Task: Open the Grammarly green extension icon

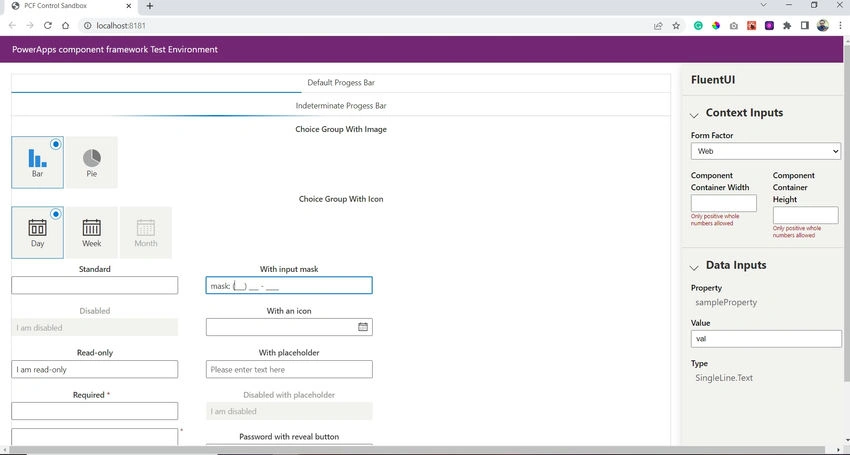Action: 698,25
